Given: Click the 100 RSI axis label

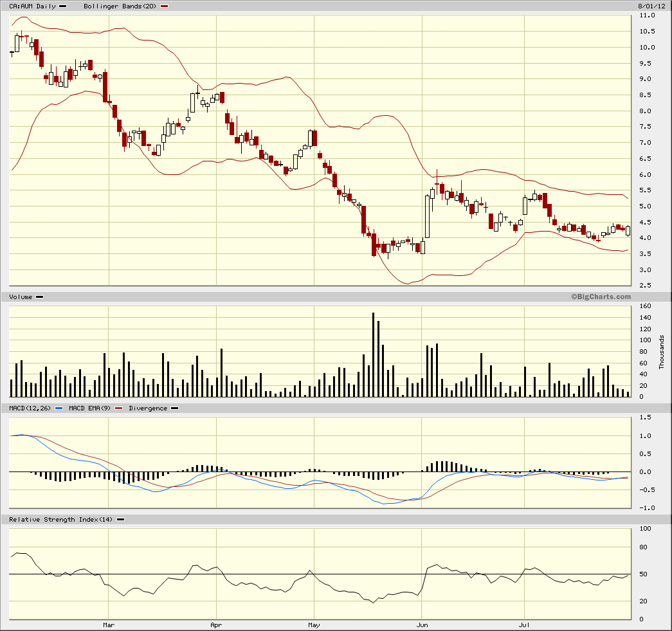Looking at the screenshot, I should click(x=646, y=529).
